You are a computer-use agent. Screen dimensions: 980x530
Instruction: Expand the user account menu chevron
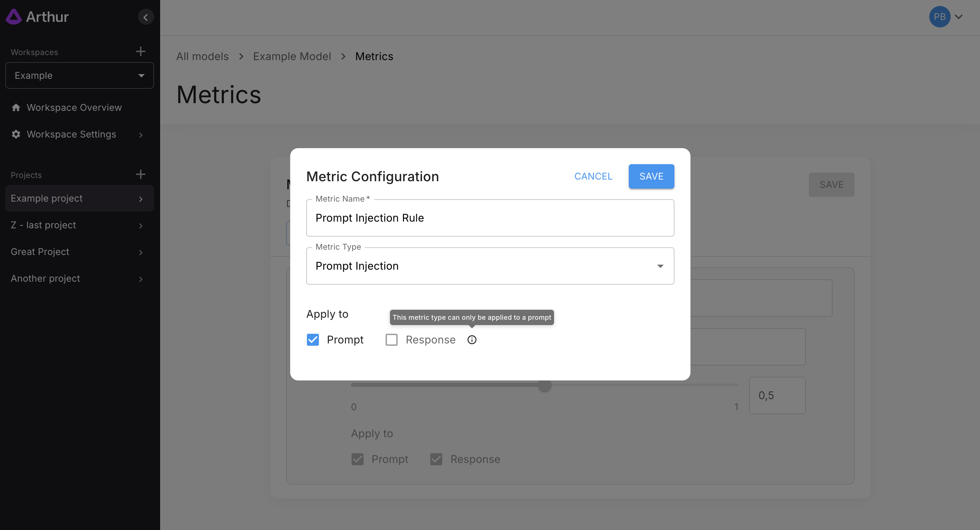pyautogui.click(x=959, y=17)
